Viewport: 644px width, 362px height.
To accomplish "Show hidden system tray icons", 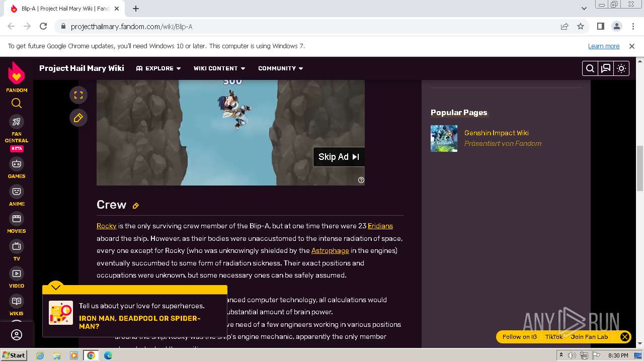I will (x=561, y=355).
